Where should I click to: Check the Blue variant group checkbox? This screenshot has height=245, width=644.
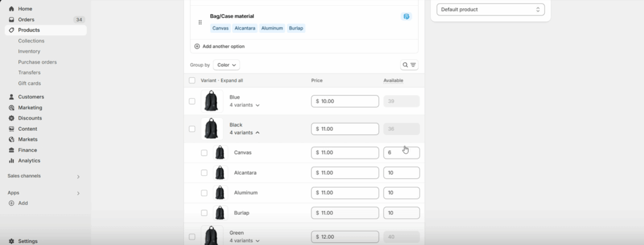click(192, 101)
